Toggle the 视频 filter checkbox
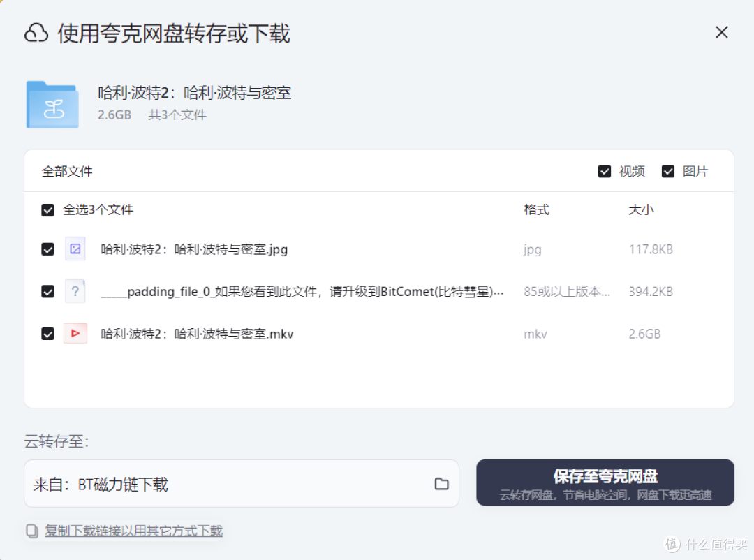Viewport: 754px width, 560px height. click(605, 171)
